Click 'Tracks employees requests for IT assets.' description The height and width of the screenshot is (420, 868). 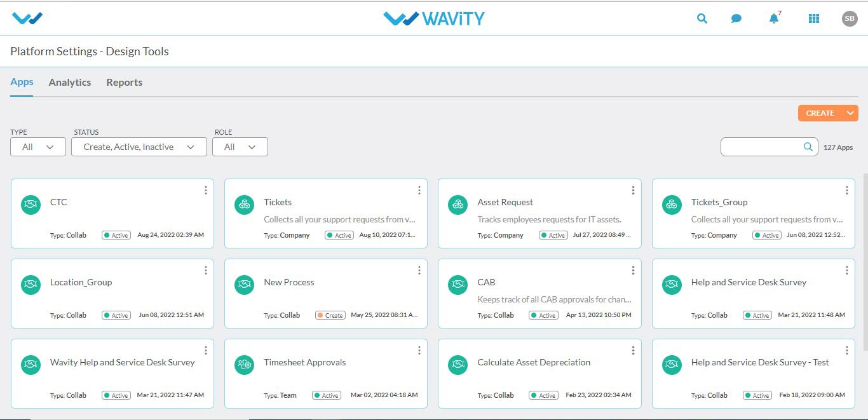tap(549, 219)
